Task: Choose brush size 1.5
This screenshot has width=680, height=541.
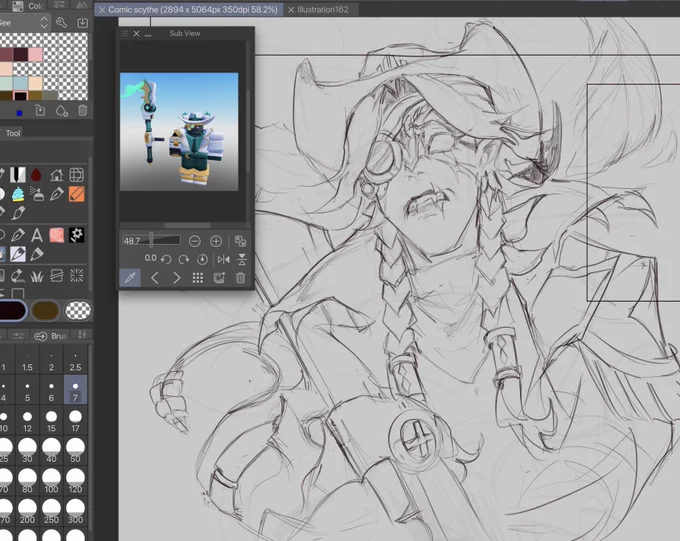Action: pyautogui.click(x=27, y=361)
